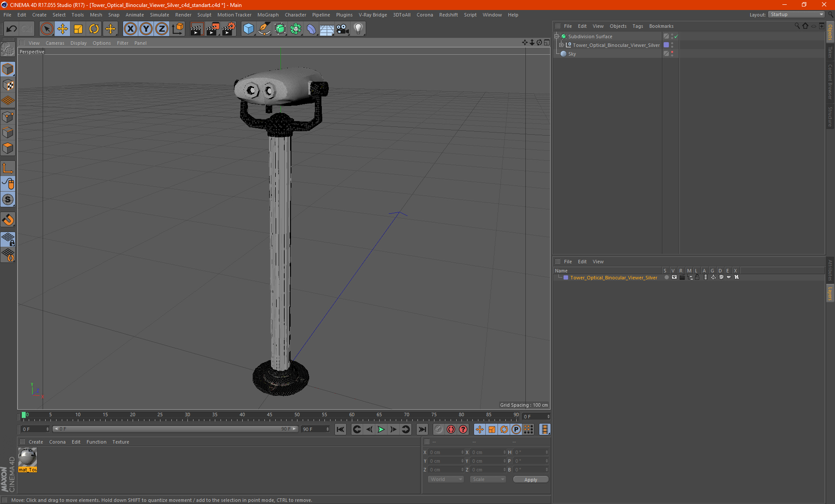835x504 pixels.
Task: Select the Move tool
Action: tap(63, 29)
